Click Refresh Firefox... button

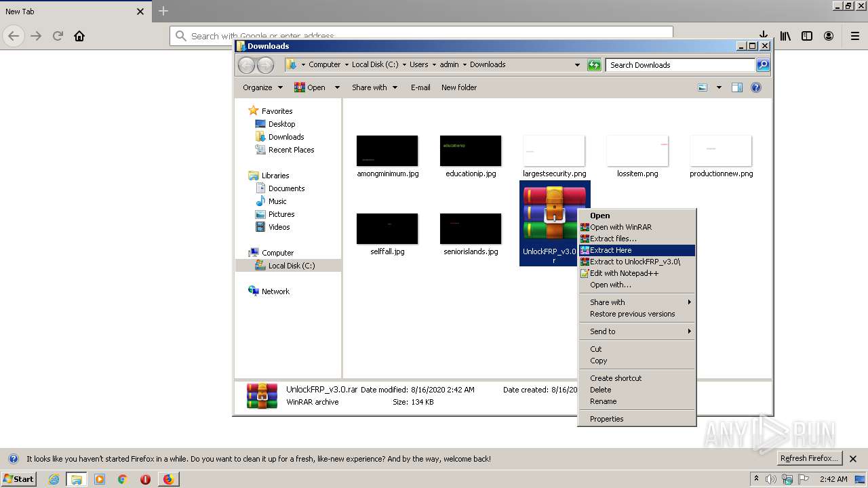(810, 459)
